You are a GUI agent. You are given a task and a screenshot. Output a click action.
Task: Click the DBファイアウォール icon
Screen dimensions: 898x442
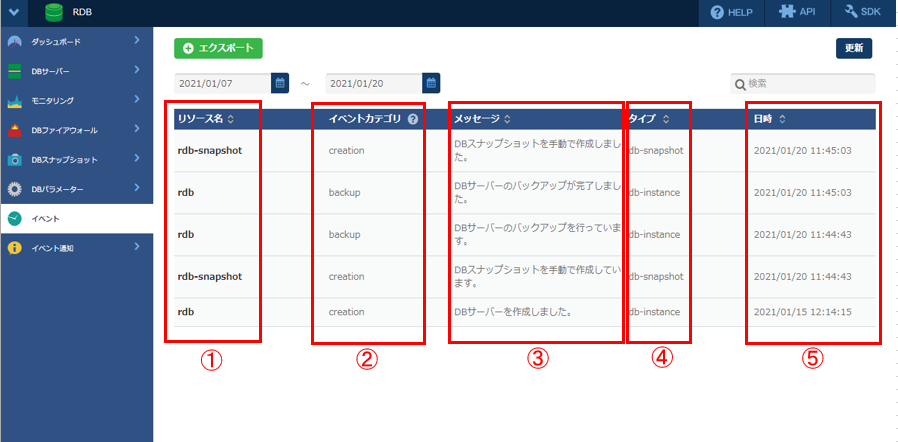pos(15,131)
